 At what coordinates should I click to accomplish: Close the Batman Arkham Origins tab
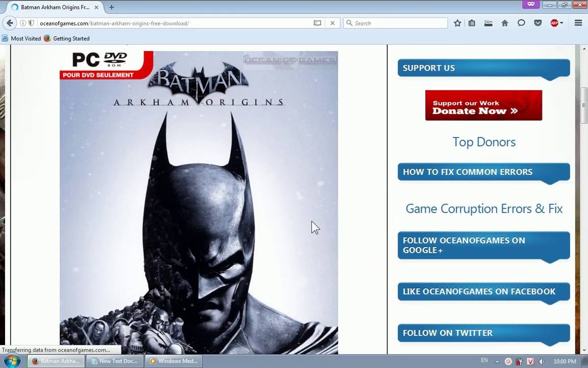tap(96, 7)
